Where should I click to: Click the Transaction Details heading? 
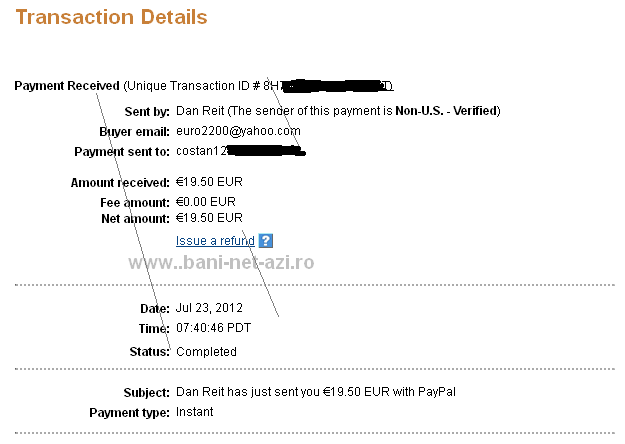point(112,18)
